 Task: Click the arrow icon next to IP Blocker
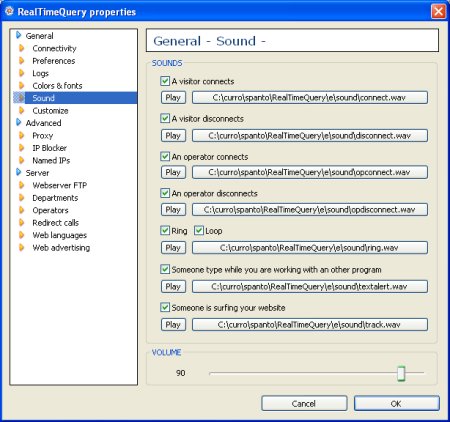(x=22, y=148)
